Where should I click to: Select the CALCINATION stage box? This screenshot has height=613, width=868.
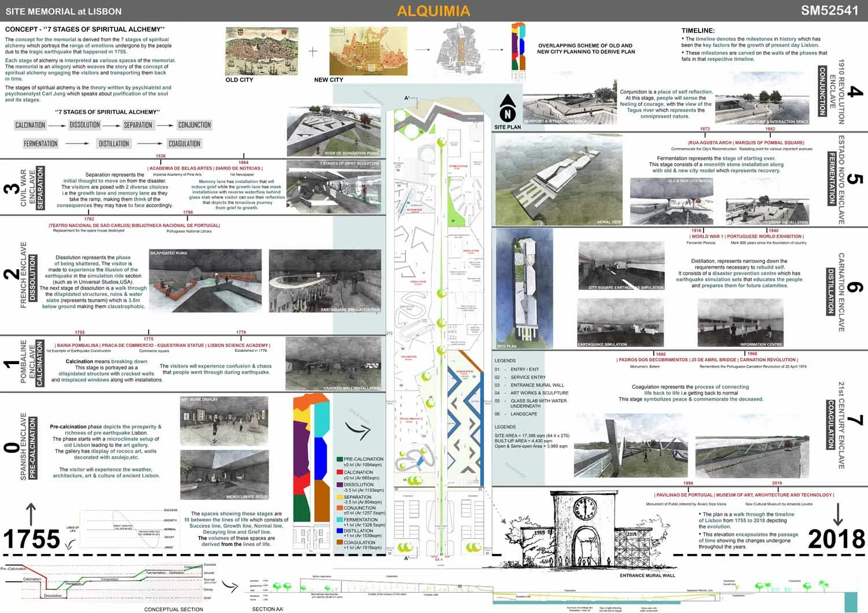(x=30, y=125)
